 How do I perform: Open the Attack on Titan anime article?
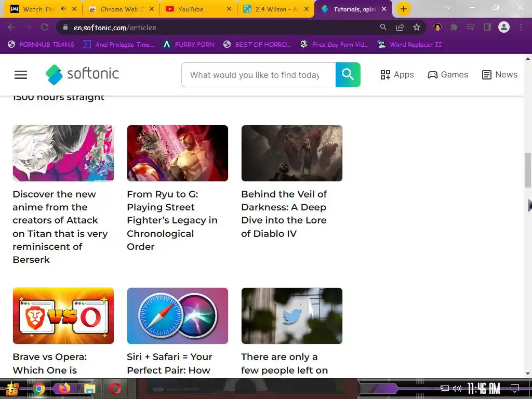click(x=60, y=227)
